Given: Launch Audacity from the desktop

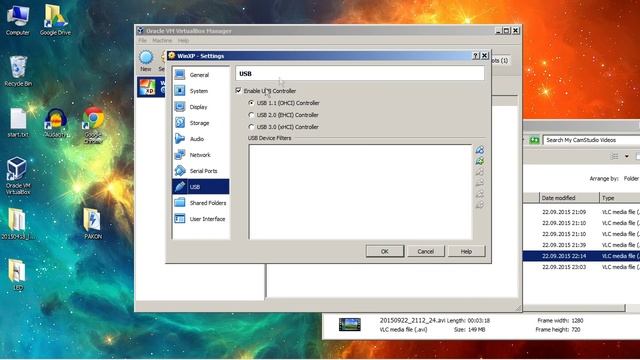Looking at the screenshot, I should pyautogui.click(x=56, y=123).
